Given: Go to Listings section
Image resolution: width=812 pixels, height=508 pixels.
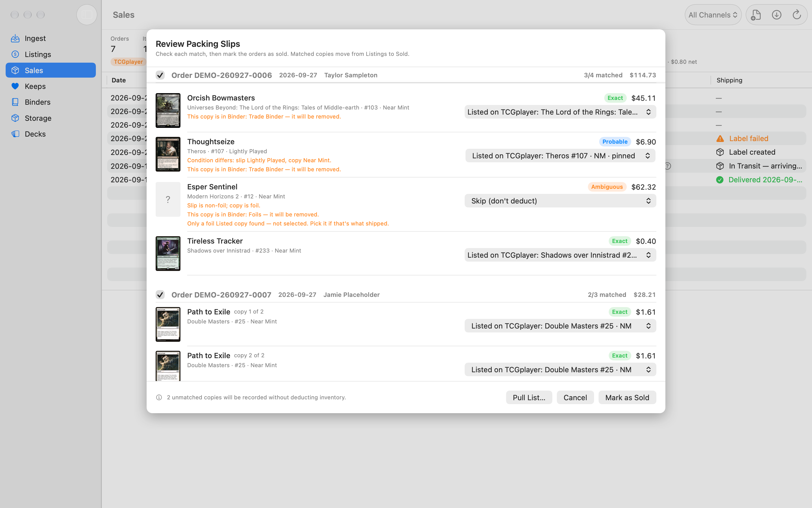Looking at the screenshot, I should tap(51, 54).
